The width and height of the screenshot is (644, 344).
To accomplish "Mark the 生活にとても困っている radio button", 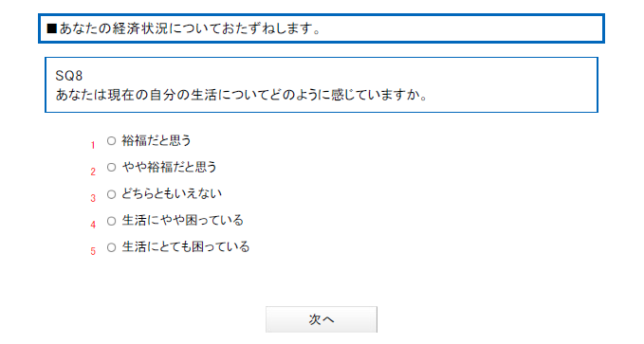I will (111, 247).
